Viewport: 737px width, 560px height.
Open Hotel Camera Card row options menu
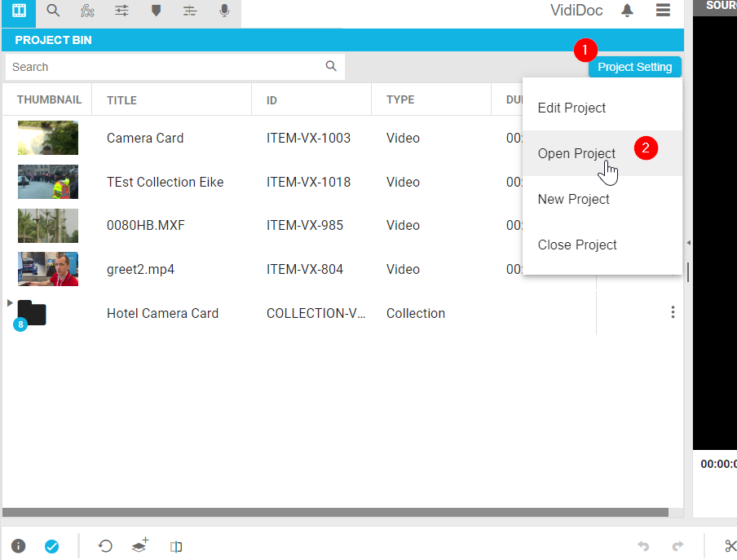[673, 312]
